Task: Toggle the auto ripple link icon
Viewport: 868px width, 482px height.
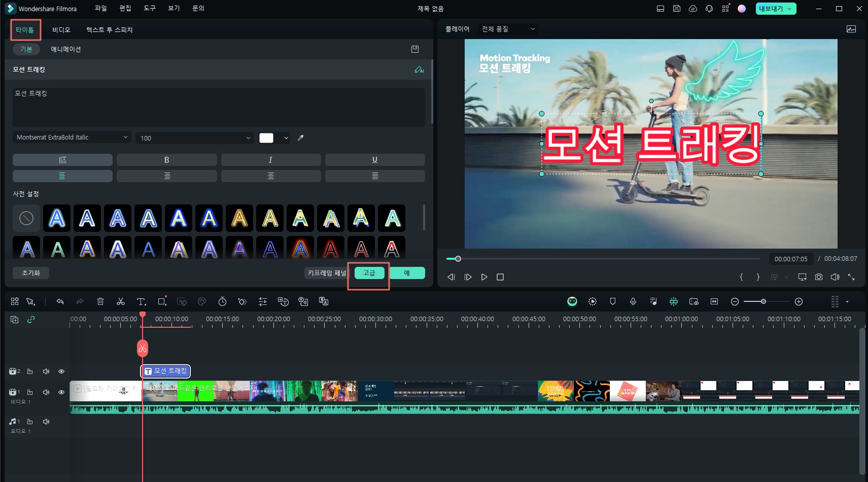Action: click(31, 319)
